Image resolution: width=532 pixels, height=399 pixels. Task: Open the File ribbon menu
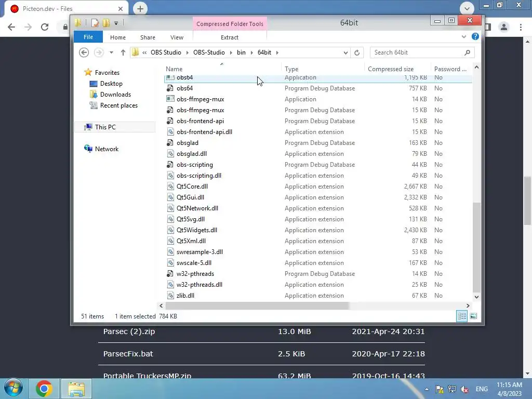(x=88, y=37)
